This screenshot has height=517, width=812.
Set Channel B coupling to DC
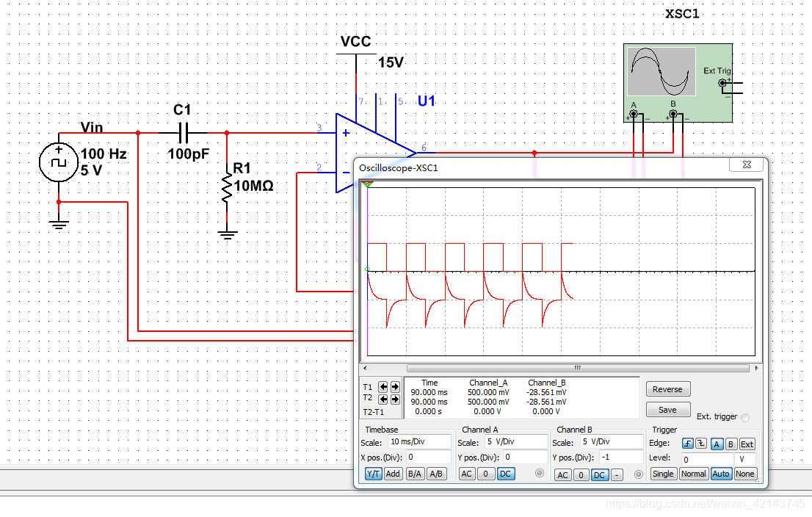coord(599,475)
